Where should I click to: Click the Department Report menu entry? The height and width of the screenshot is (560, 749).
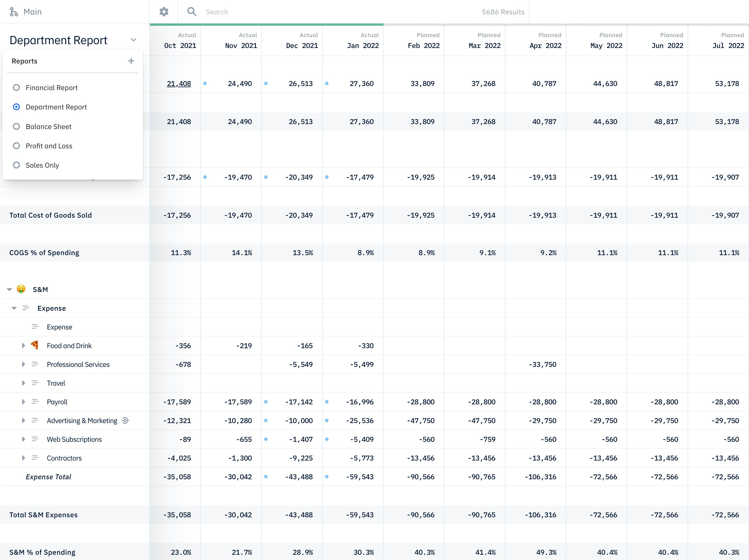pyautogui.click(x=56, y=107)
